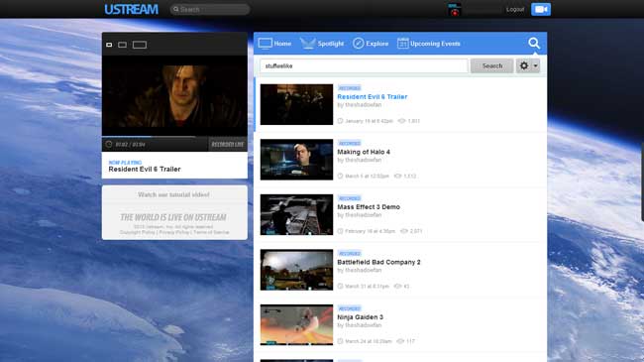This screenshot has height=362, width=644.
Task: Select the medium player size icon
Action: (123, 45)
